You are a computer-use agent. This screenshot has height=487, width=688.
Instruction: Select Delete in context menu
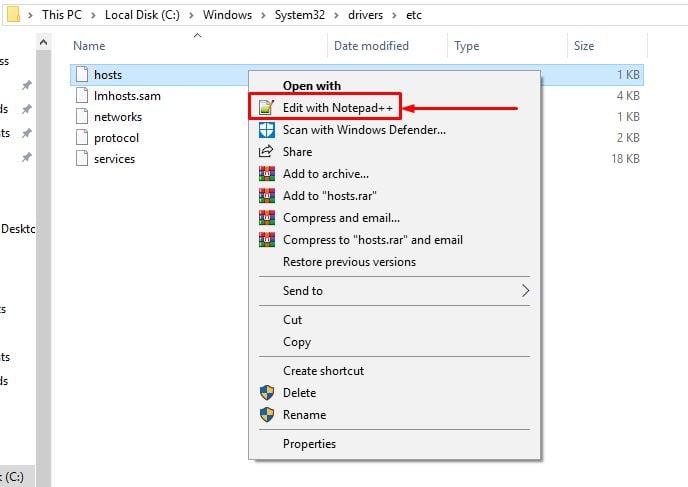coord(394,393)
